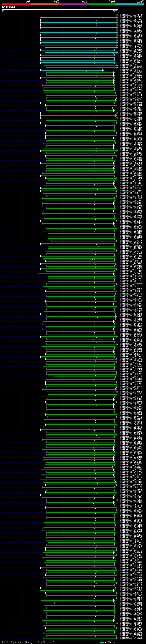Viewport: 146px width, 644px height.
Task: Click the white query sequence bar
Action: click(60, 10)
